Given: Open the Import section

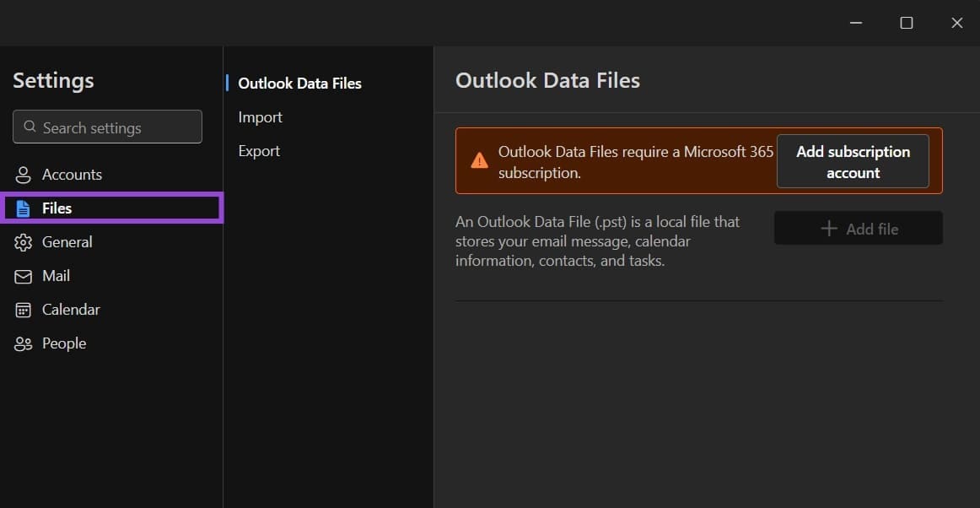Looking at the screenshot, I should click(260, 117).
